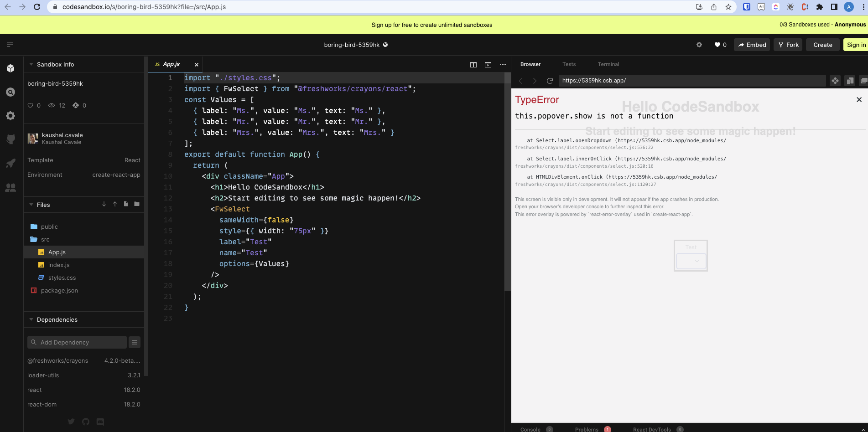The image size is (868, 432).
Task: Open the Sandbox Explorer panel icon
Action: pyautogui.click(x=10, y=68)
